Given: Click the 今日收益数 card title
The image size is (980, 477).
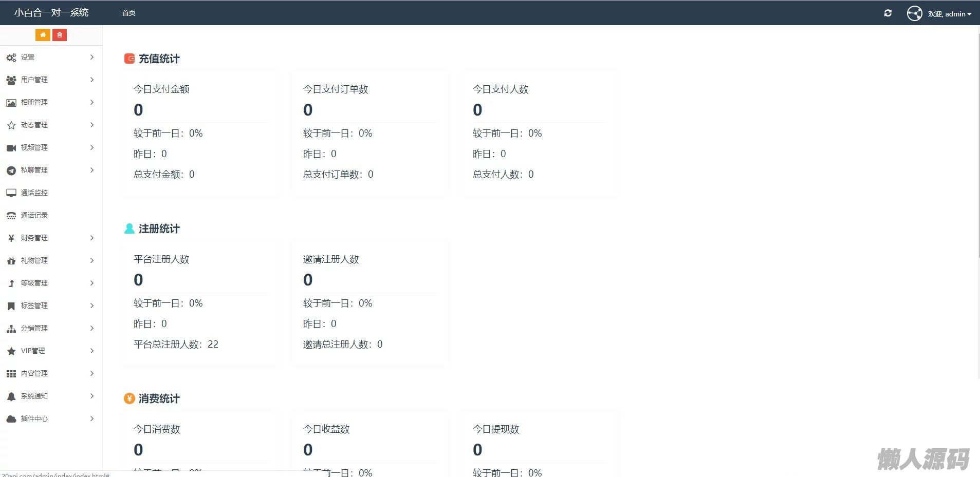Looking at the screenshot, I should 326,429.
